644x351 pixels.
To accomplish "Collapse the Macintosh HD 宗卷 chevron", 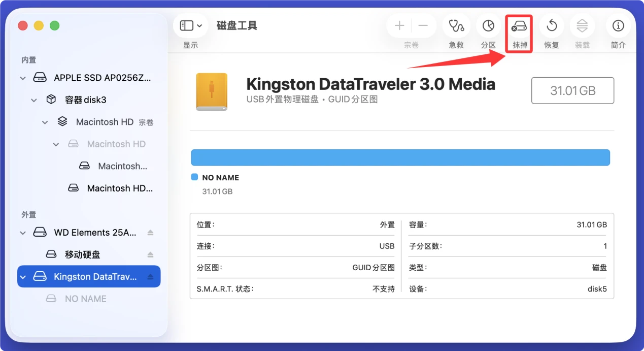I will (x=45, y=122).
